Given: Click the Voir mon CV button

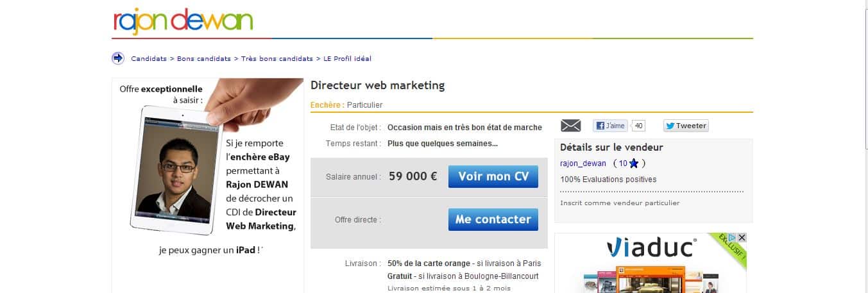Looking at the screenshot, I should click(x=493, y=176).
